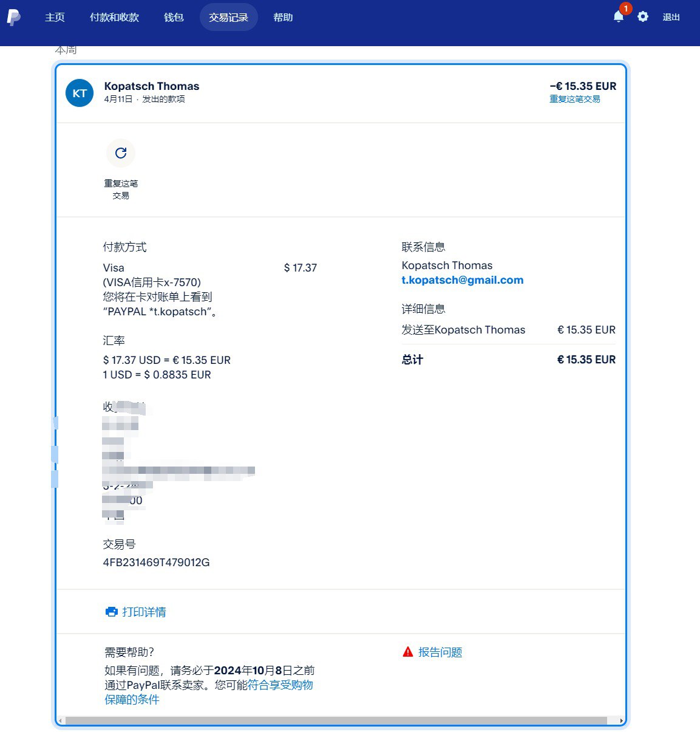Open settings via the gear icon

643,17
